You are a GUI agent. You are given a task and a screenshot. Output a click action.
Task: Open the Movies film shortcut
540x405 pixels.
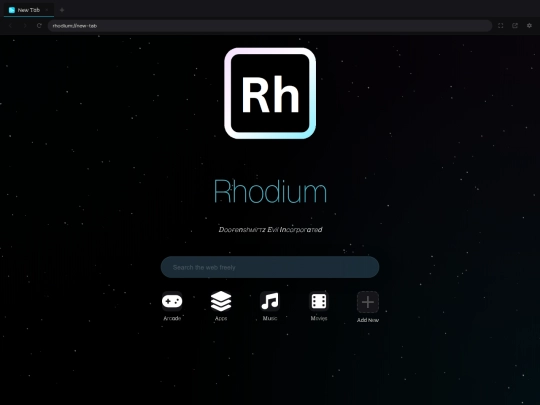click(x=319, y=301)
